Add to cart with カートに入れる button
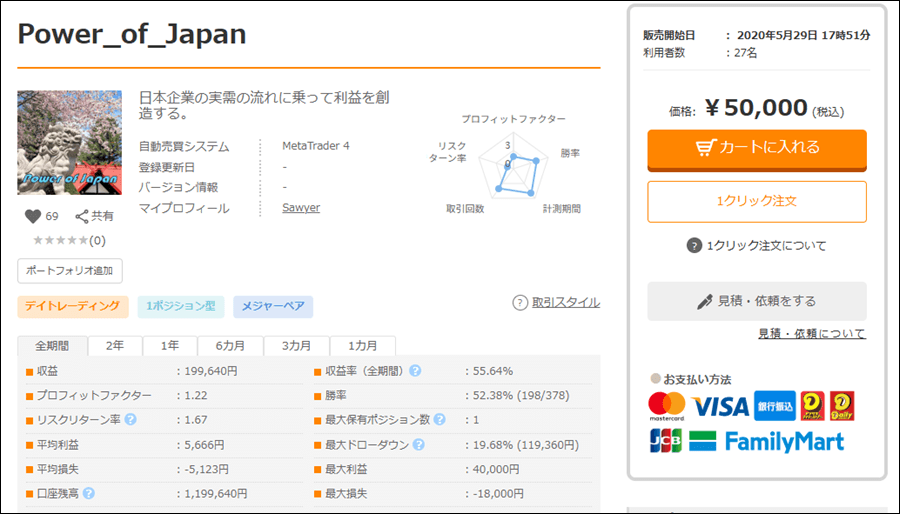 [x=756, y=148]
